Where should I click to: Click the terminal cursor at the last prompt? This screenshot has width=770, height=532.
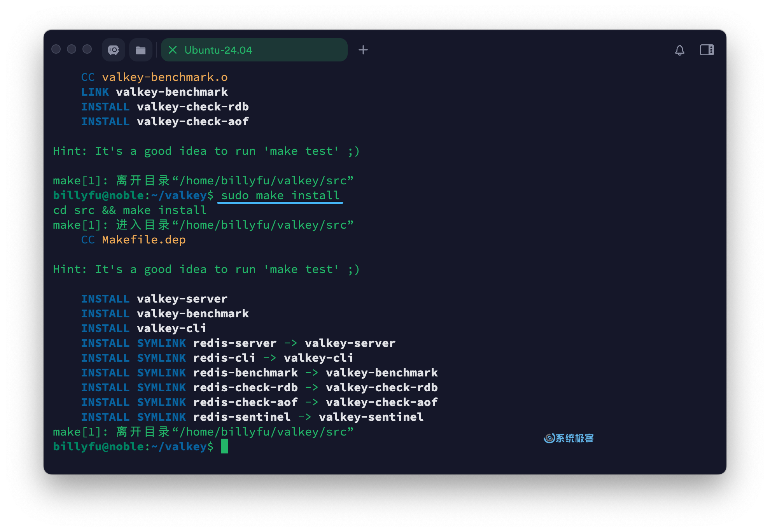pyautogui.click(x=224, y=446)
